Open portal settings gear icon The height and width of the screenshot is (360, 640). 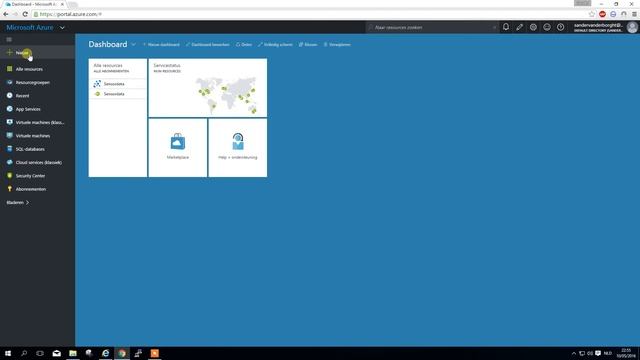(533, 27)
